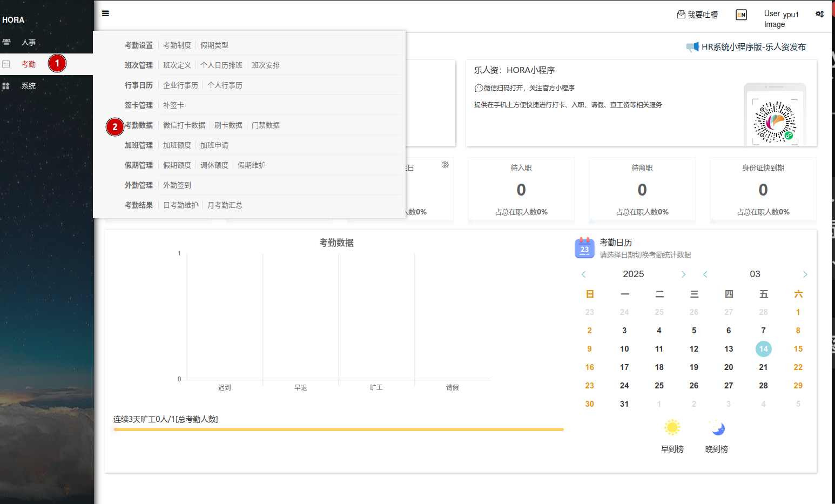
Task: Go to next year after 2025
Action: pyautogui.click(x=683, y=274)
